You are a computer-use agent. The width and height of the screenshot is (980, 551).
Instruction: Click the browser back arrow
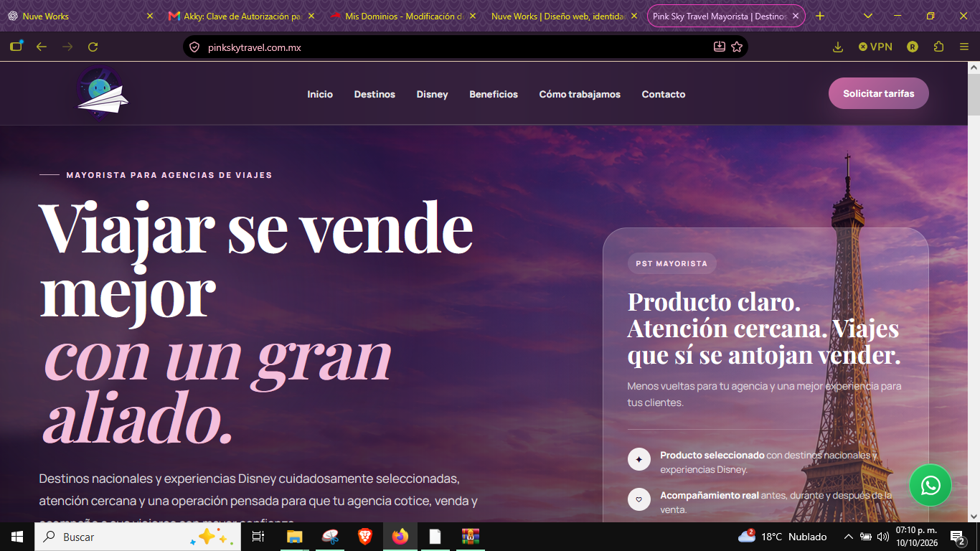(x=42, y=47)
